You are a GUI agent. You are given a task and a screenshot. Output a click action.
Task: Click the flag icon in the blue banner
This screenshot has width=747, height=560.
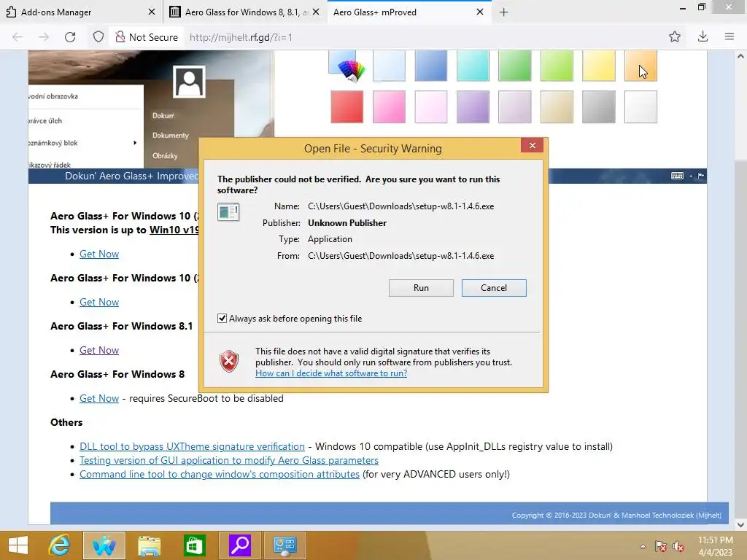pos(701,176)
